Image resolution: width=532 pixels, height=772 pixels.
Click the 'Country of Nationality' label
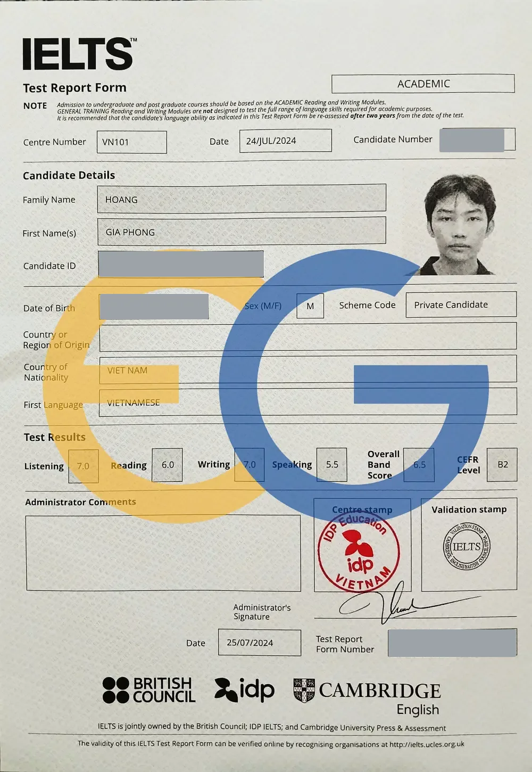(x=46, y=372)
